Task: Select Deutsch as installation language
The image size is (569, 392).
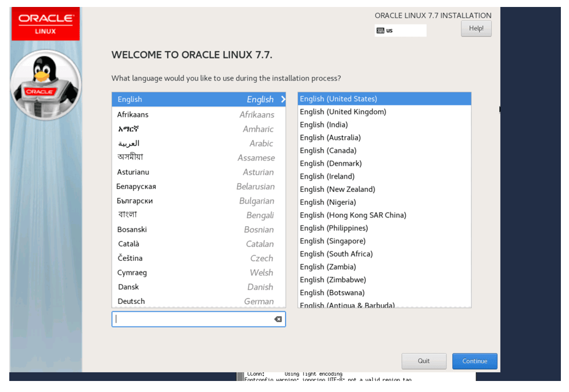Action: coord(174,301)
